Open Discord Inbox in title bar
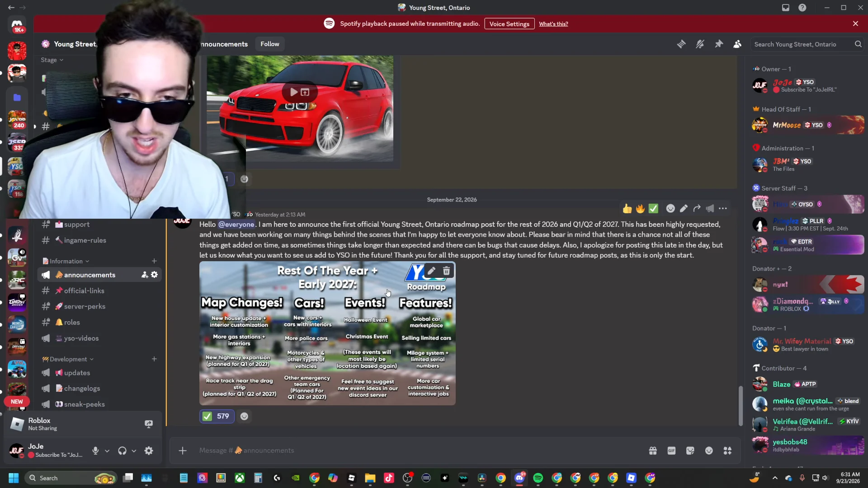 click(786, 8)
